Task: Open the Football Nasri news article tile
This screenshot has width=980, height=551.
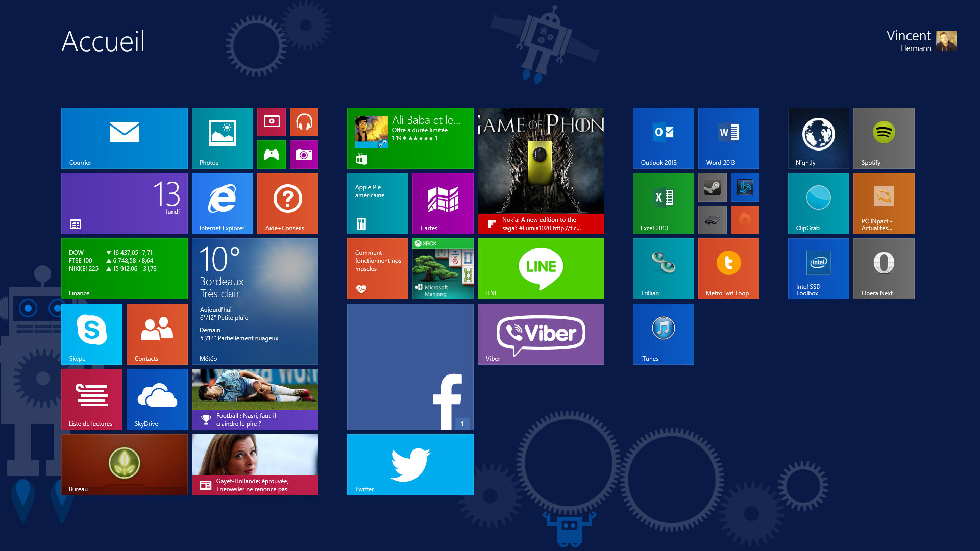Action: click(x=255, y=399)
